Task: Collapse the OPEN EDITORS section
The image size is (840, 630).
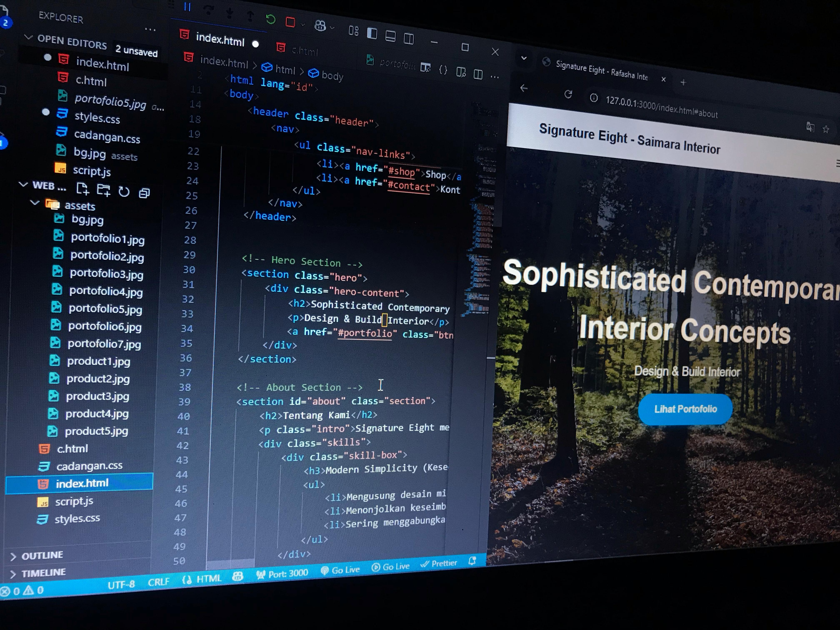Action: coord(28,37)
